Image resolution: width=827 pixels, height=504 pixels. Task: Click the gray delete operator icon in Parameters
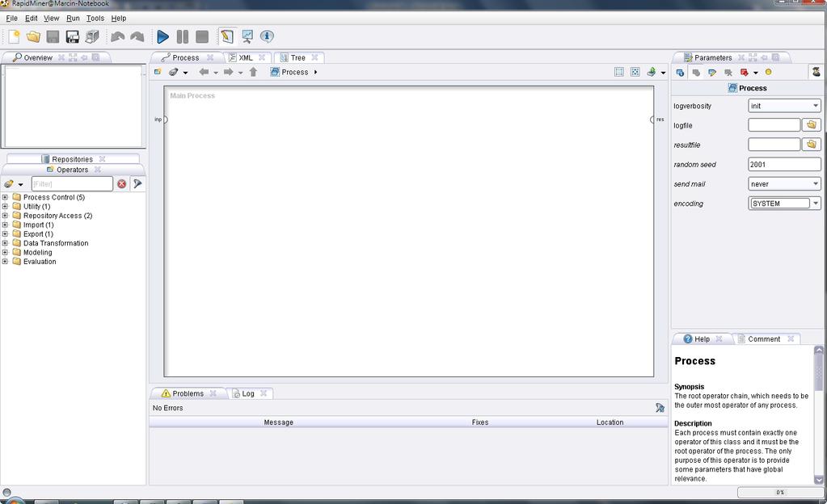click(728, 72)
